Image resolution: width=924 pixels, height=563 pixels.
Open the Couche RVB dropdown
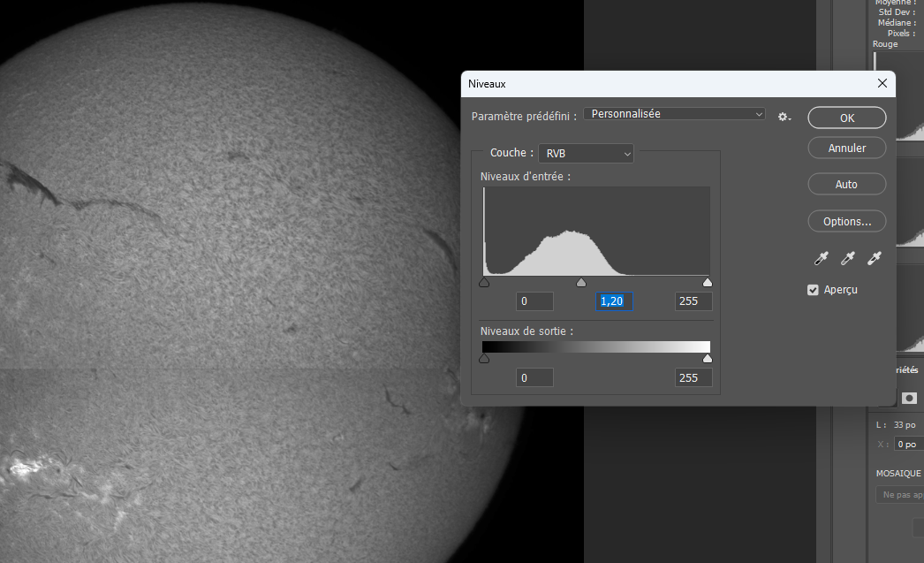pos(586,153)
